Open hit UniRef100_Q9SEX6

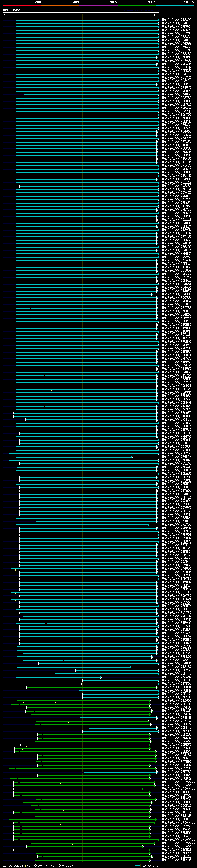point(176,504)
